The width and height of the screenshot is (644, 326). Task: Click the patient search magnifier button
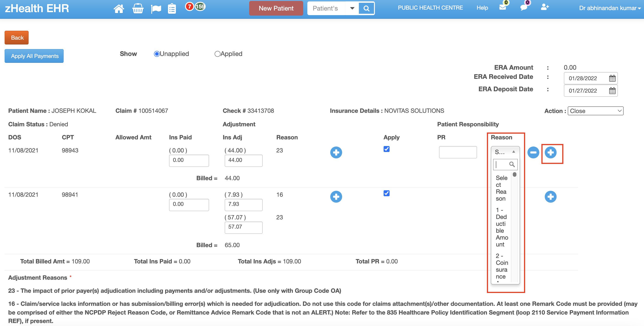pos(366,8)
